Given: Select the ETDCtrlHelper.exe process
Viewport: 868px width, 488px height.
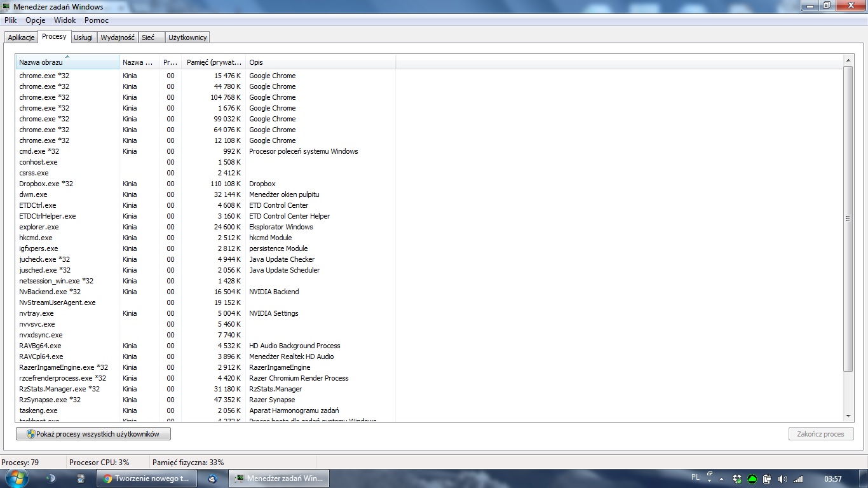Looking at the screenshot, I should 207,216.
